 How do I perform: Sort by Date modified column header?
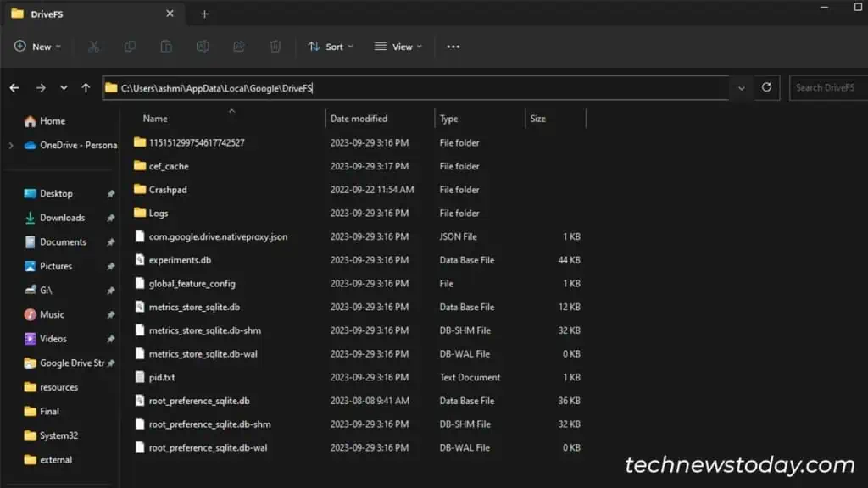coord(359,119)
